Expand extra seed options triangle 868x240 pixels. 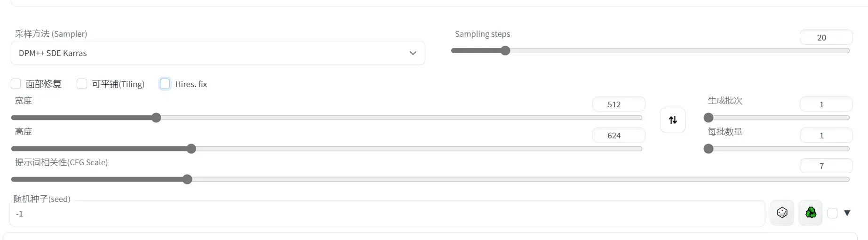click(x=847, y=213)
